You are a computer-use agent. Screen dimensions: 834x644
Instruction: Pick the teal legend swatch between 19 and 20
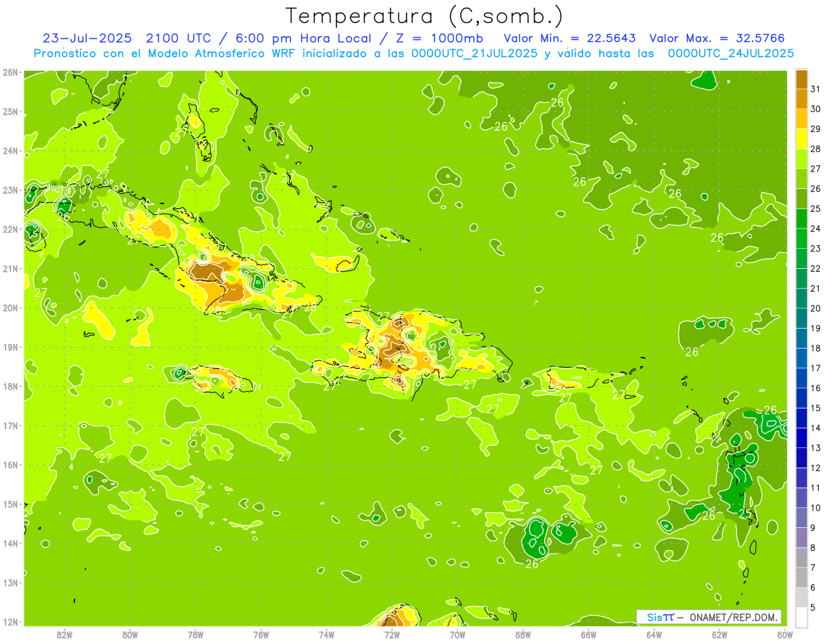click(801, 318)
